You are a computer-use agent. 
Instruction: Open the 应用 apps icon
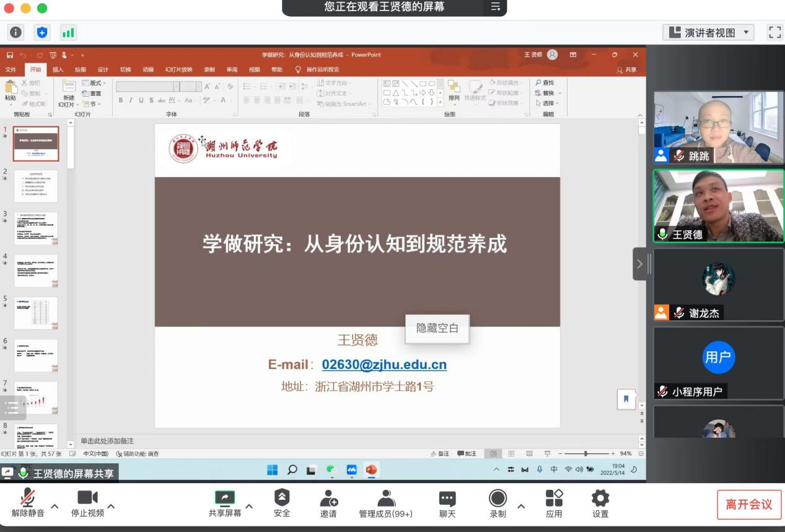click(x=554, y=503)
